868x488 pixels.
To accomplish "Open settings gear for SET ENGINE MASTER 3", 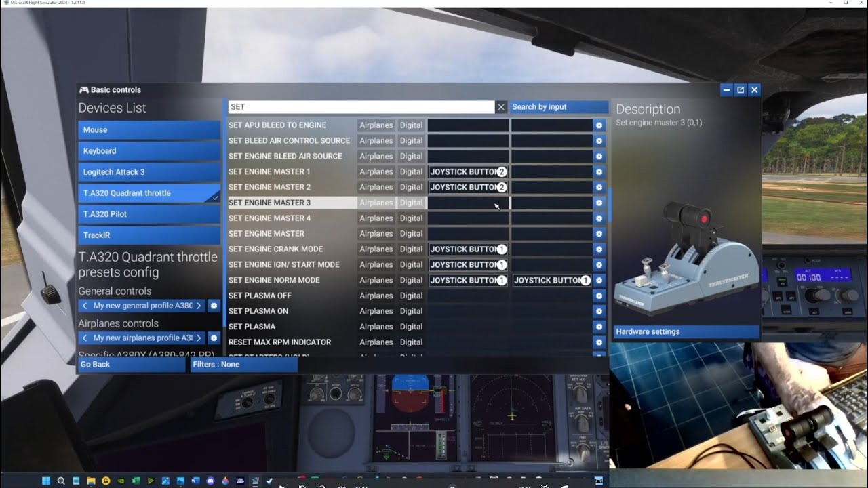I will pyautogui.click(x=599, y=203).
